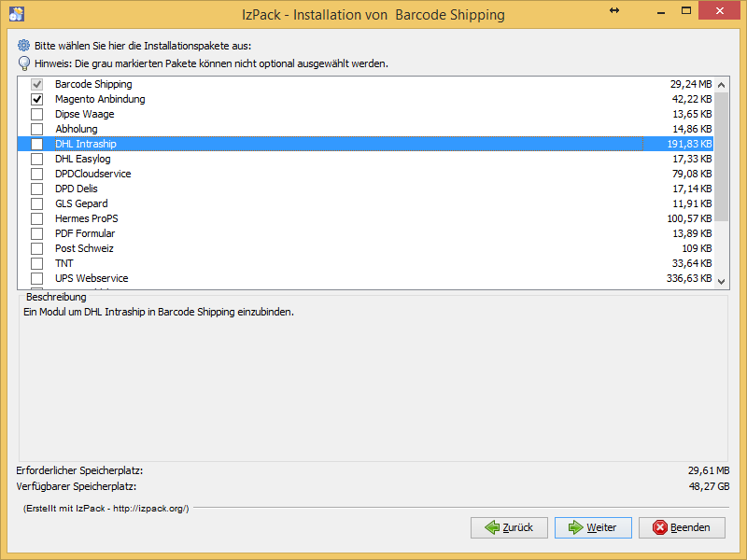Maximize the installer window
747x560 pixels.
(686, 11)
